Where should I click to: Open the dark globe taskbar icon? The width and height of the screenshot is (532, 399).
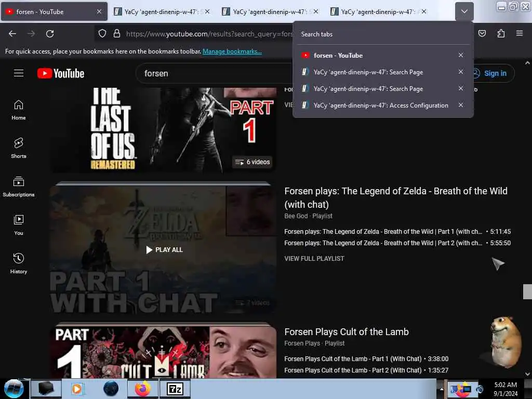(x=111, y=389)
